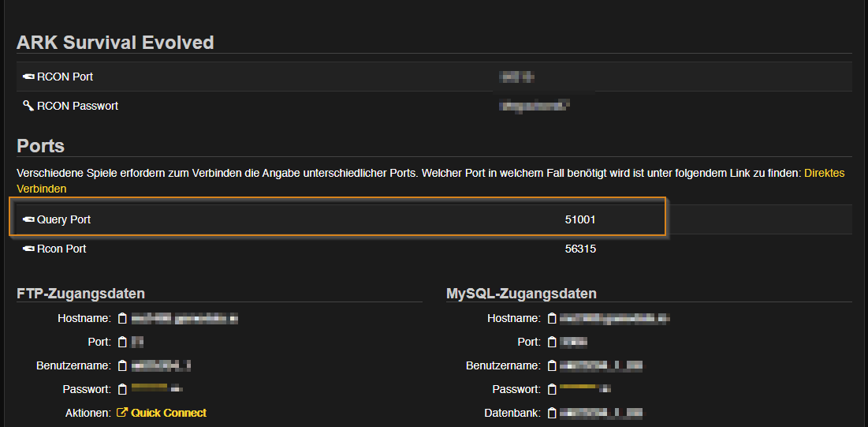Click the plug icon beside RCON Port
Image resolution: width=868 pixels, height=427 pixels.
coord(28,77)
